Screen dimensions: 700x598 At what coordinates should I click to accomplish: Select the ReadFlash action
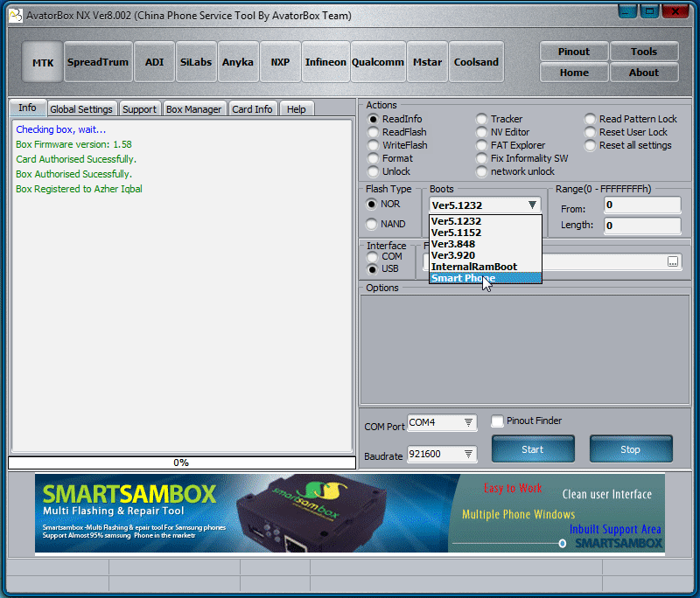click(397, 132)
